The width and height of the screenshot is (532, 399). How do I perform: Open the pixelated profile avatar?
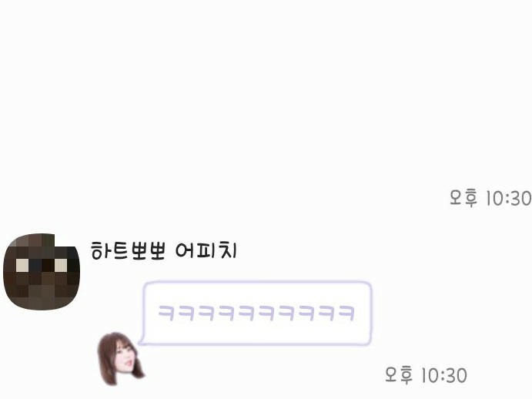42,271
